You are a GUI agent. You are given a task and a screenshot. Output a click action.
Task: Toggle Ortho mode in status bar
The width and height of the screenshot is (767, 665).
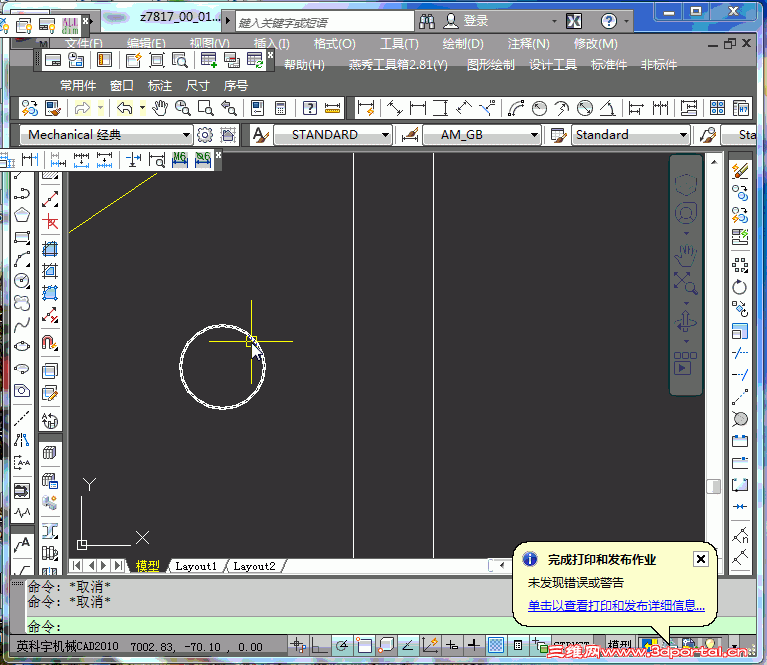click(319, 646)
